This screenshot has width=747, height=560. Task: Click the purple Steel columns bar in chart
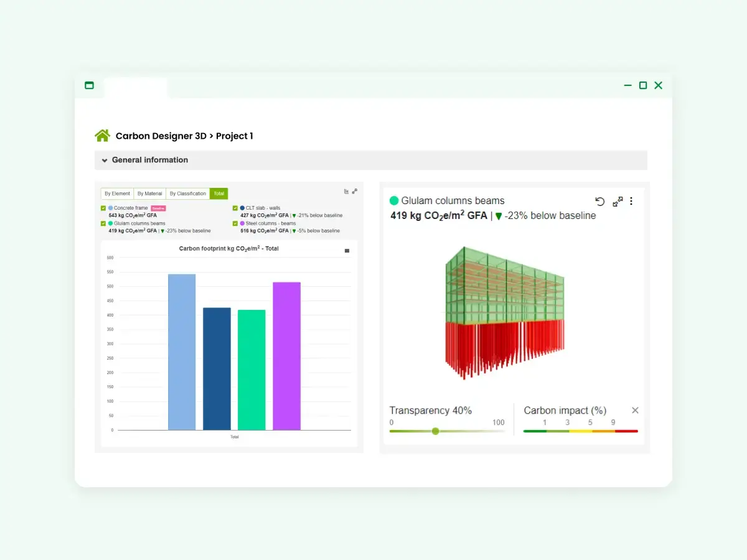[x=286, y=355]
